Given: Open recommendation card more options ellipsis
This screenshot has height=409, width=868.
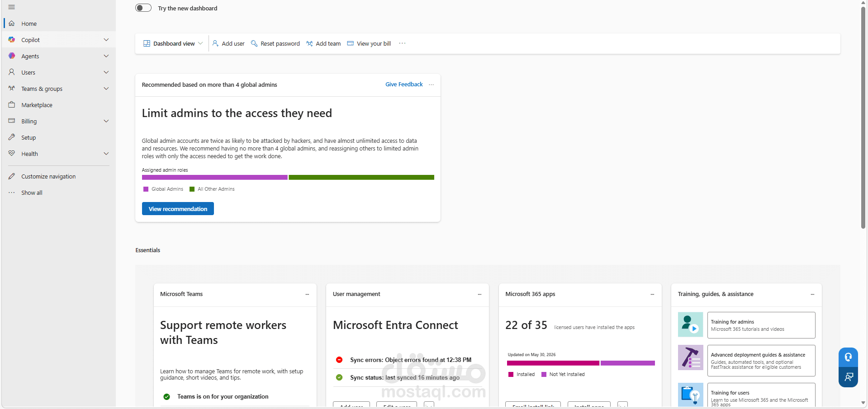Looking at the screenshot, I should [x=431, y=85].
